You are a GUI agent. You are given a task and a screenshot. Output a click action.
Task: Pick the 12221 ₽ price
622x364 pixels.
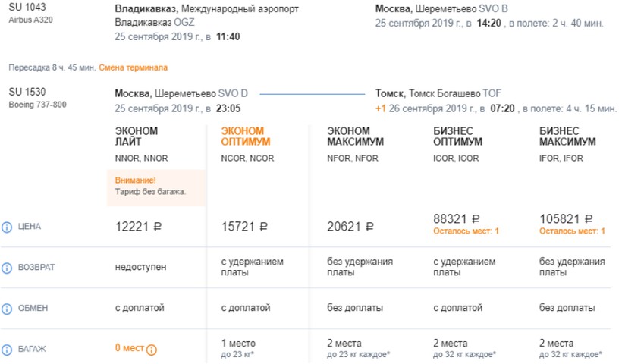[x=139, y=226]
